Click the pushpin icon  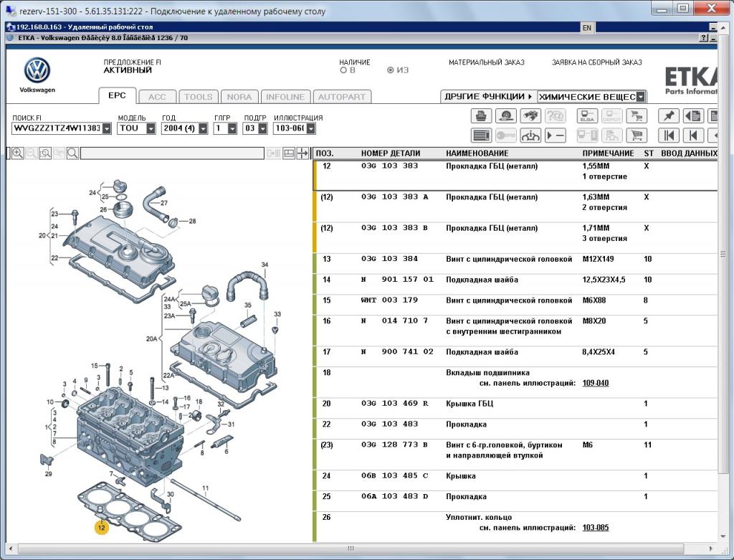[669, 115]
